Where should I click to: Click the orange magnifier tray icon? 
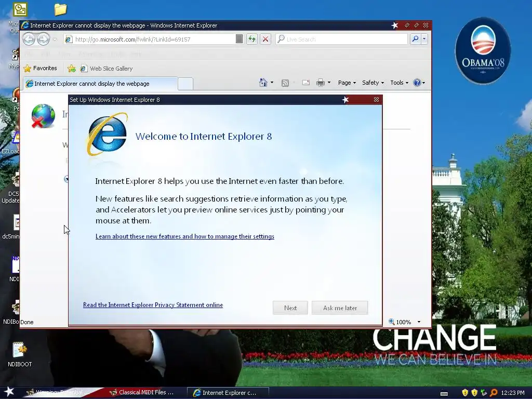(x=494, y=393)
